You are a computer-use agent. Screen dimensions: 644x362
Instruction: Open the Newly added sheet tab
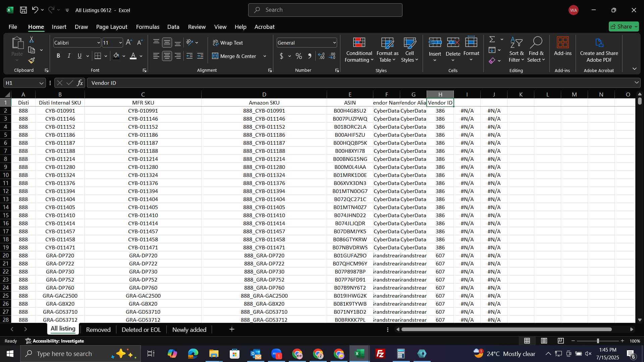189,329
